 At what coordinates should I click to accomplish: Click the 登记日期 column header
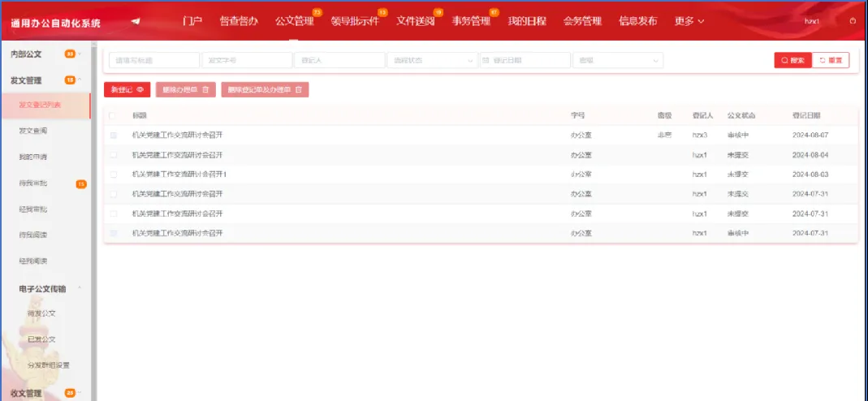806,115
